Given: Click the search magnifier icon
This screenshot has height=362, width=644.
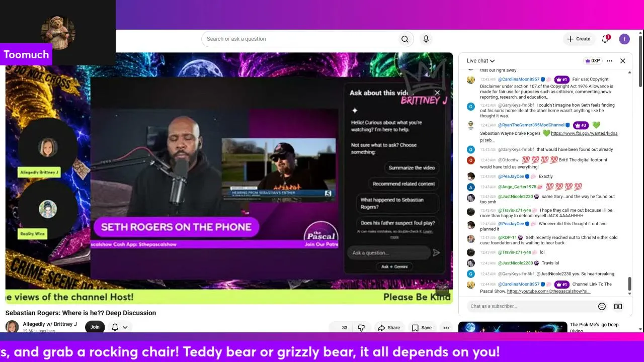Looking at the screenshot, I should pyautogui.click(x=405, y=39).
